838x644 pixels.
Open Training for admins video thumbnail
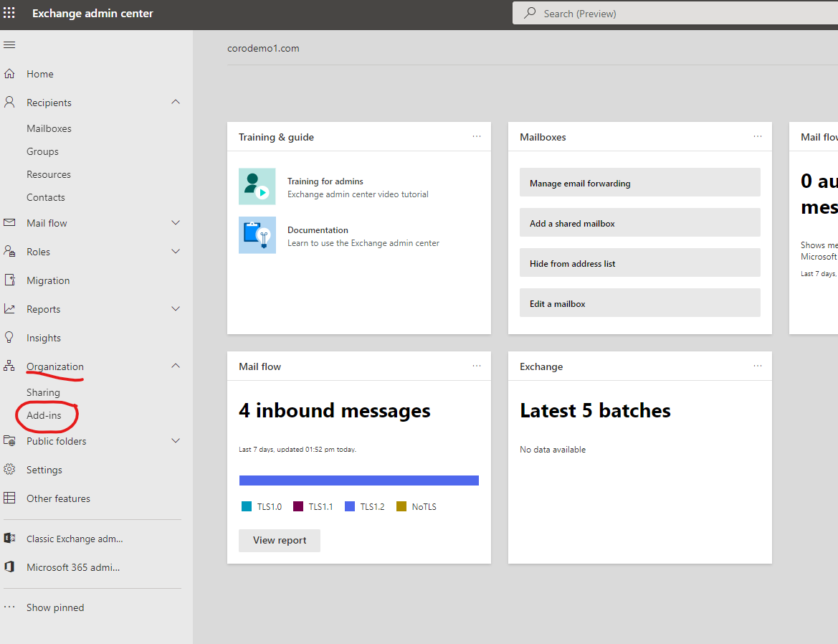[x=257, y=186]
